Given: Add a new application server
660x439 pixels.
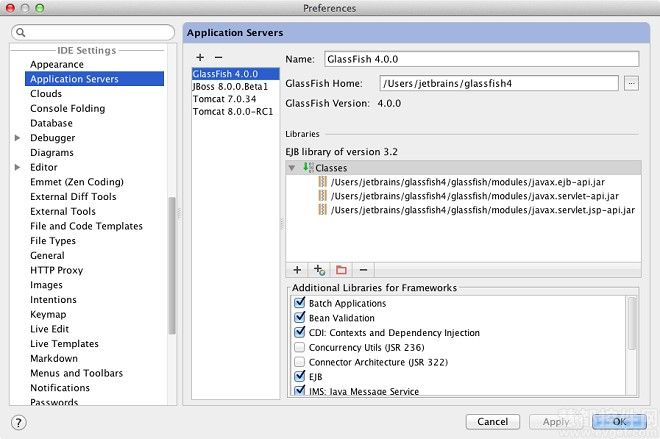Looking at the screenshot, I should [x=200, y=57].
